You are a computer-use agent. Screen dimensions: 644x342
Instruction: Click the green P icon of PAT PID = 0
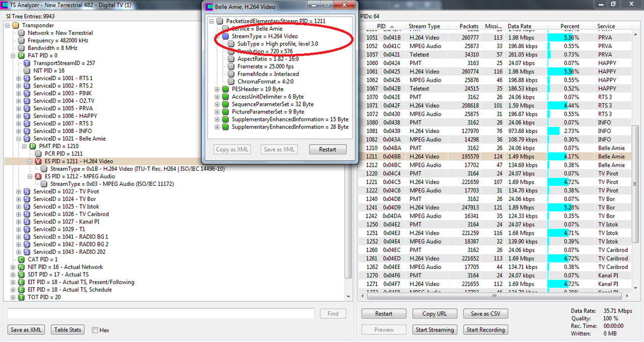point(21,55)
